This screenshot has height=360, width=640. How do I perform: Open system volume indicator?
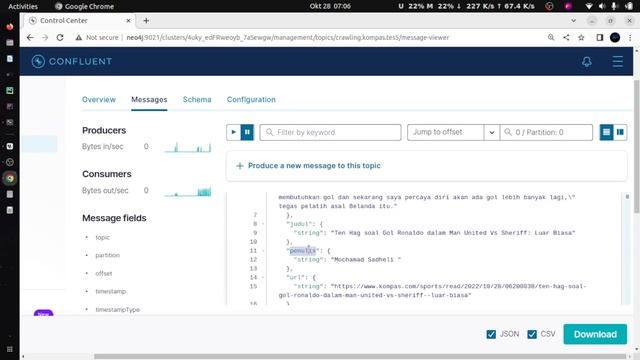tap(602, 6)
